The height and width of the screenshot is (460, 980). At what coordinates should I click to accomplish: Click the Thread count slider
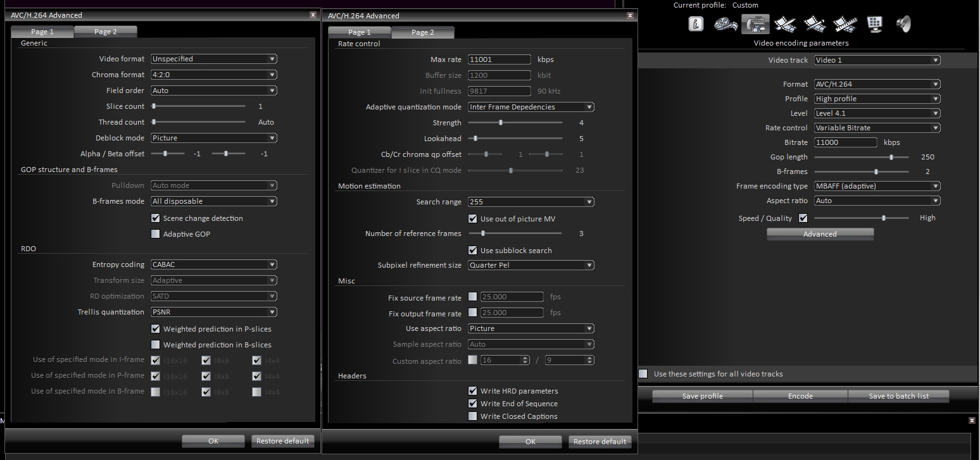coord(198,122)
